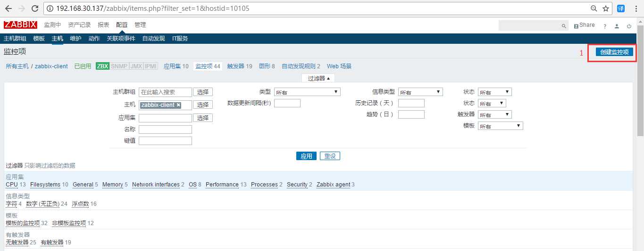
Task: Go back with browser back arrow
Action: 8,8
